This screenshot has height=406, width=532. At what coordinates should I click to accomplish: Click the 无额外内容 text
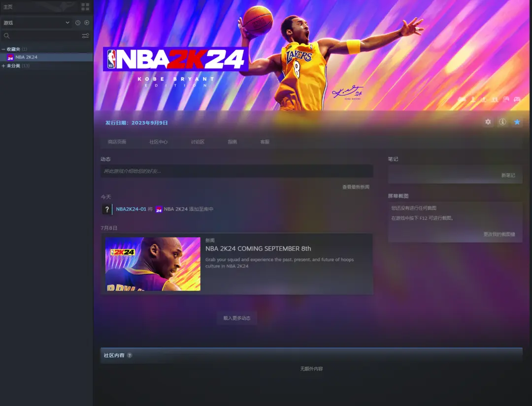pyautogui.click(x=311, y=369)
